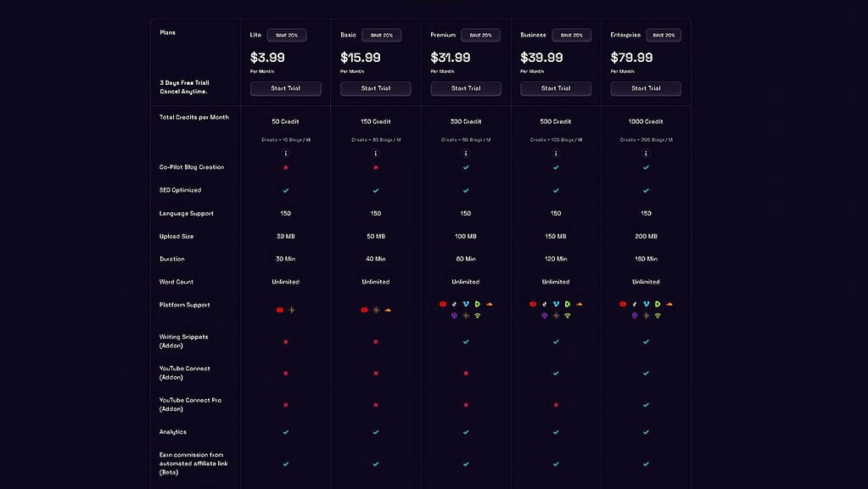Toggle the SAVE 20% badge on Lite plan
The image size is (868, 489).
pyautogui.click(x=287, y=35)
